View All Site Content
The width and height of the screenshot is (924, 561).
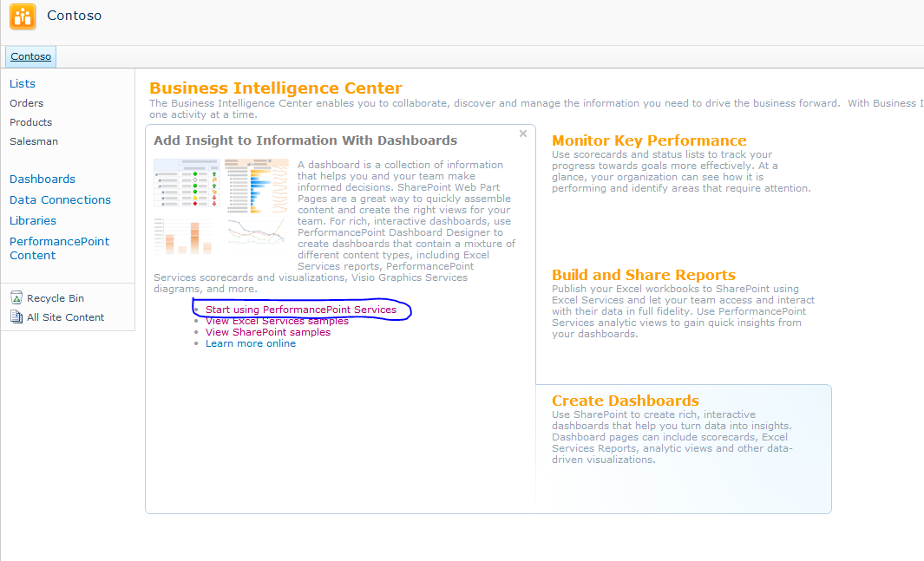point(65,317)
